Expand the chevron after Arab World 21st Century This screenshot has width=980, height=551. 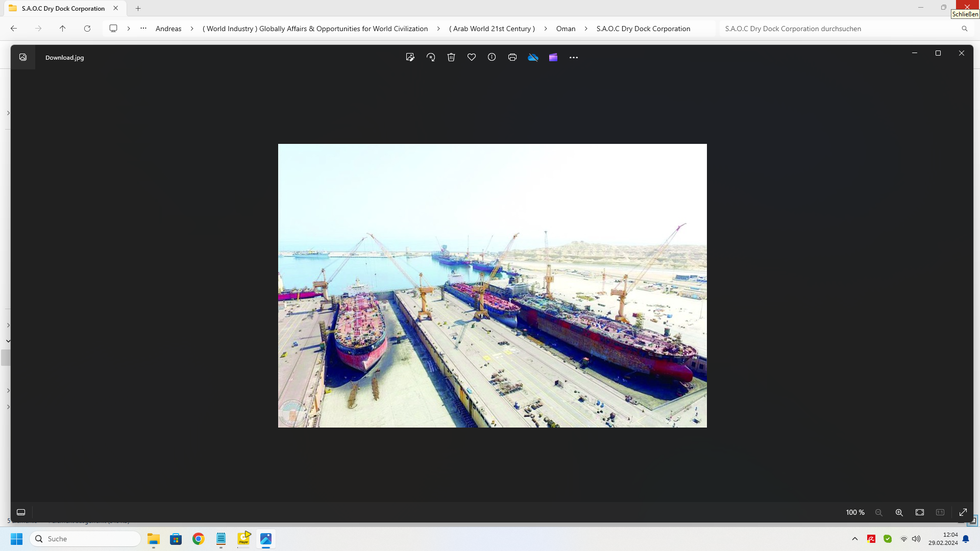point(546,29)
